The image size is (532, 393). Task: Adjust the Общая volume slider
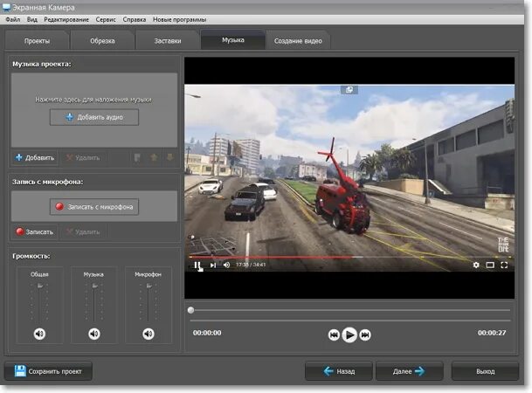40,286
